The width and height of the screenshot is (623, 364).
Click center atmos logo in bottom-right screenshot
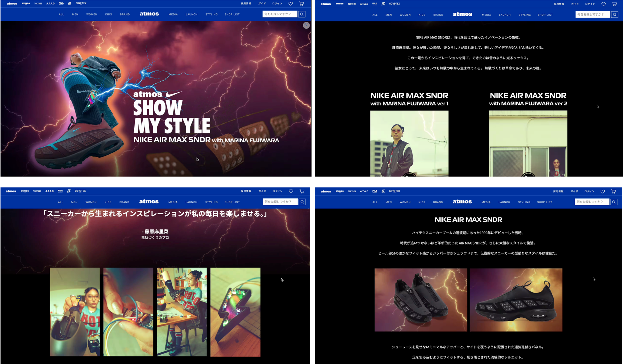coord(462,201)
